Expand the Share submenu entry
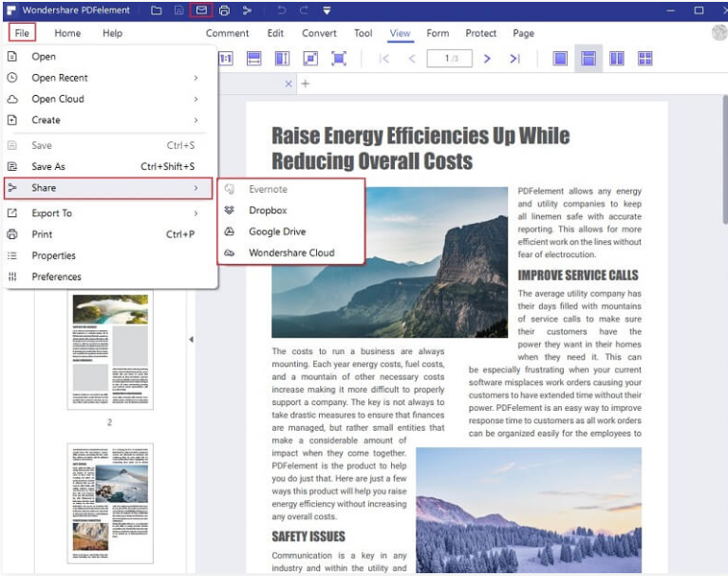The image size is (728, 576). click(108, 188)
